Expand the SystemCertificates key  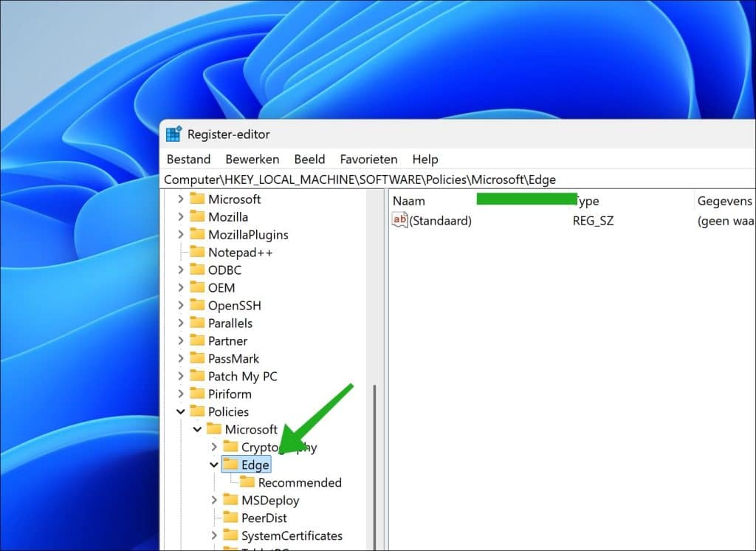(214, 535)
